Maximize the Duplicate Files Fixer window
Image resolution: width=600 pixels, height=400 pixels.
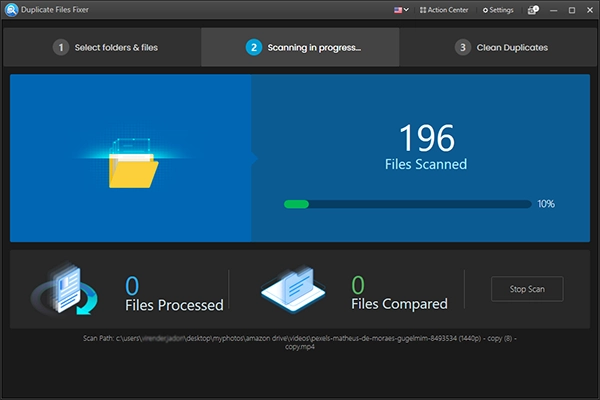pos(572,10)
